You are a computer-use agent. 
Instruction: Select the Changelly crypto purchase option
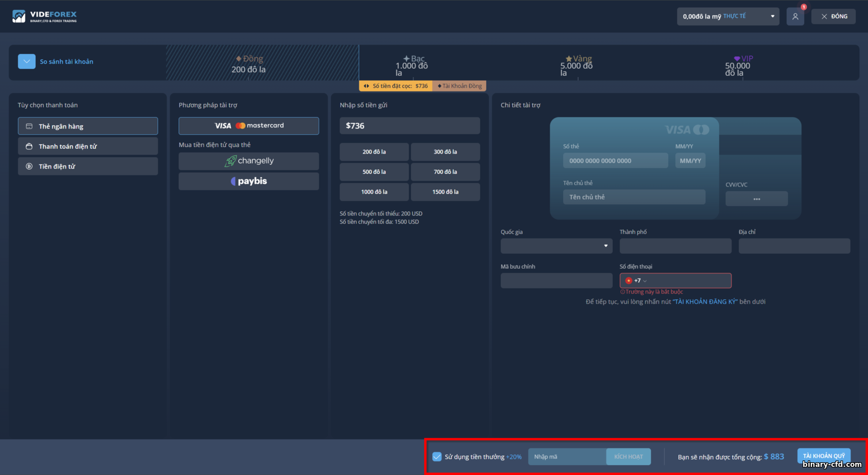(249, 161)
